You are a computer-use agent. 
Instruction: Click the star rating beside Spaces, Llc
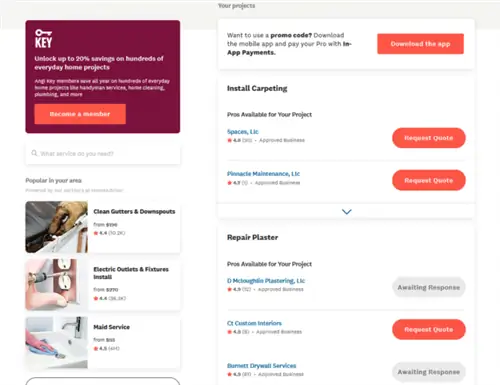[229, 140]
